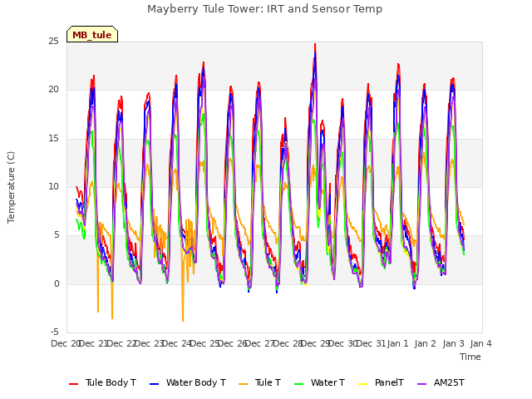Screen dimensions: 532x399
Task: Click the blue Water Body T legend swatch
Action: pyautogui.click(x=154, y=384)
